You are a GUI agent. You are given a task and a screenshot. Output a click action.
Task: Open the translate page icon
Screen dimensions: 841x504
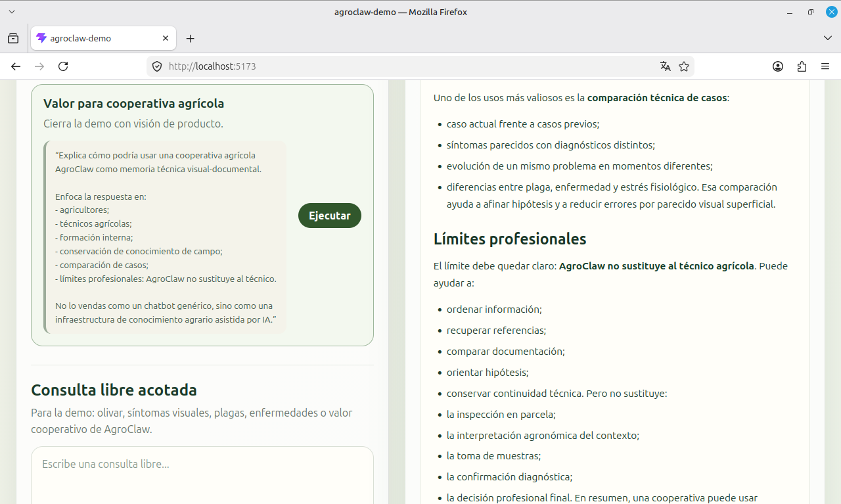(666, 66)
